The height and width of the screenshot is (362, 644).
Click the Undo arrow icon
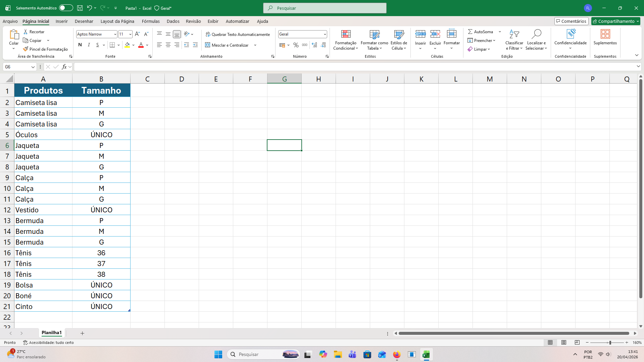[x=89, y=8]
